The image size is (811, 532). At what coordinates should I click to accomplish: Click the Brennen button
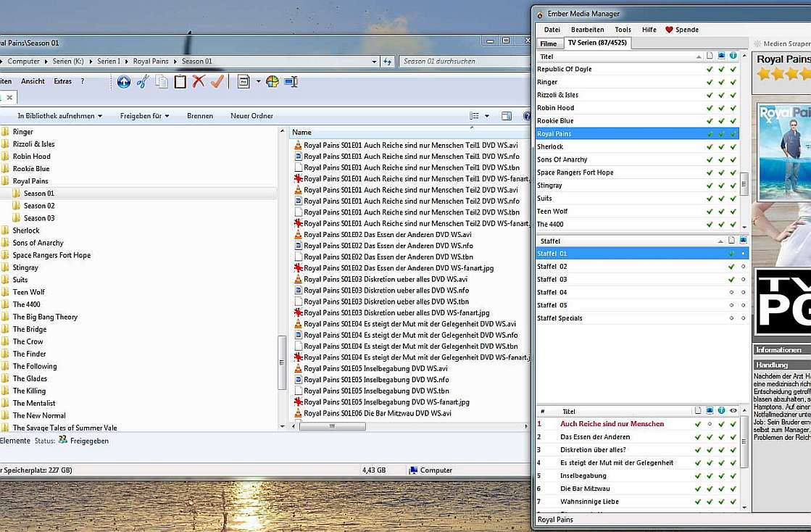click(200, 116)
